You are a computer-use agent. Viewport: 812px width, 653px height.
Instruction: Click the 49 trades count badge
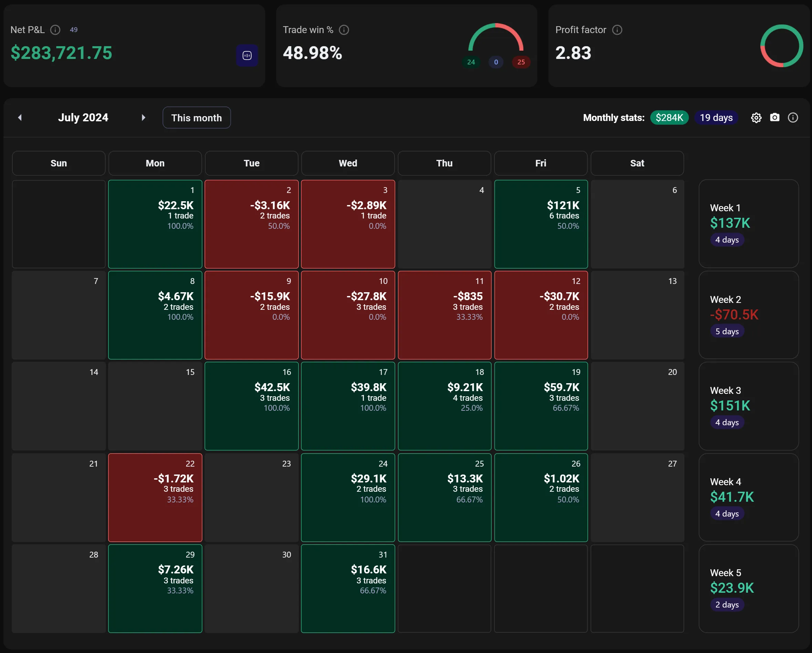74,30
